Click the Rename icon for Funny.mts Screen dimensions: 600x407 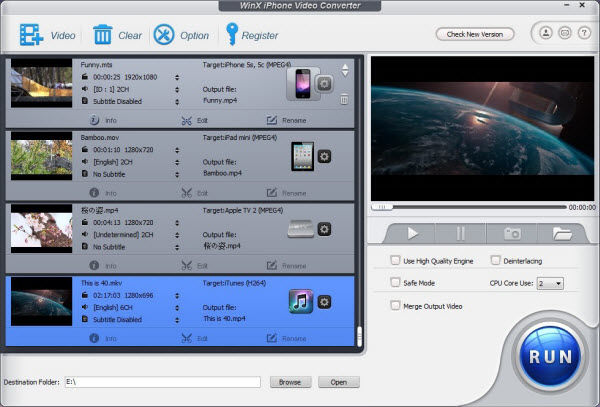pos(272,120)
